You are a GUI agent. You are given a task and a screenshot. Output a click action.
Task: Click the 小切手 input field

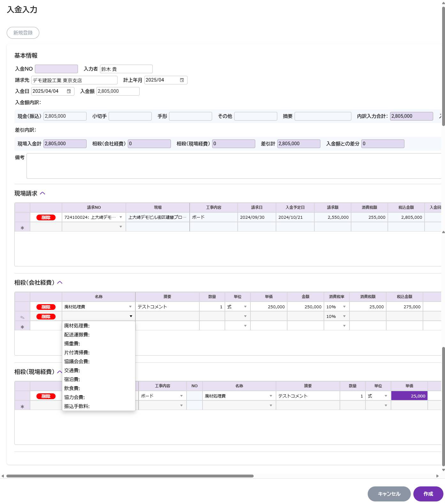(x=130, y=116)
